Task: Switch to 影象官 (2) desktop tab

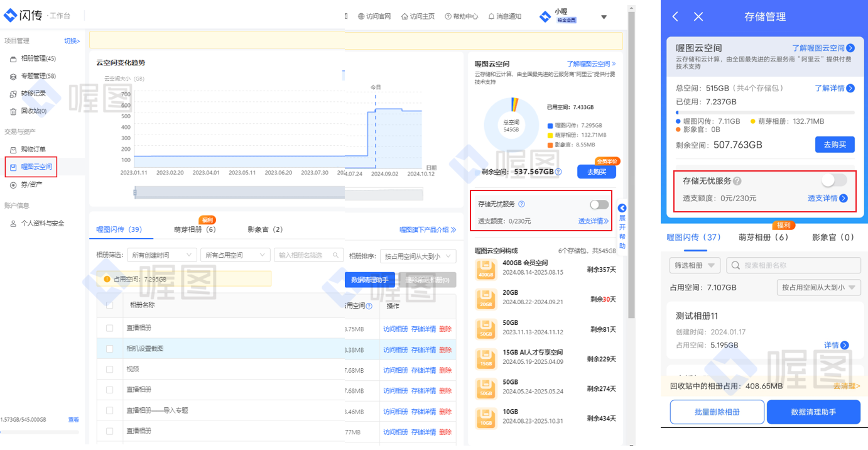Action: click(x=265, y=230)
